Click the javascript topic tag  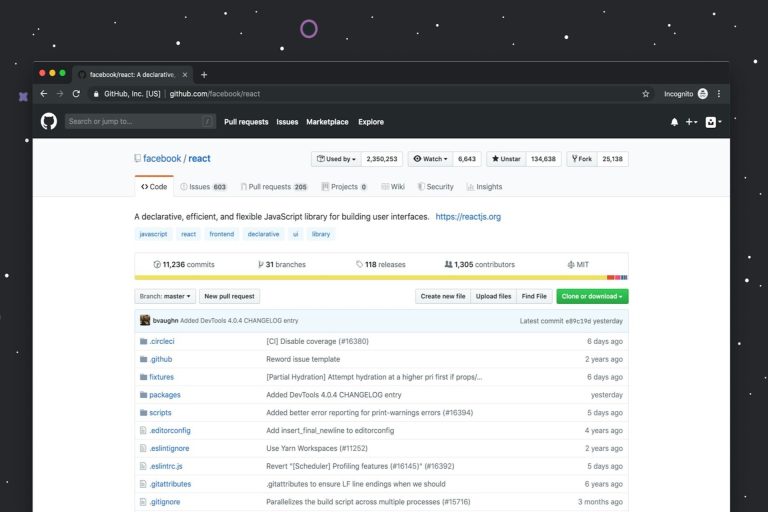tap(153, 234)
